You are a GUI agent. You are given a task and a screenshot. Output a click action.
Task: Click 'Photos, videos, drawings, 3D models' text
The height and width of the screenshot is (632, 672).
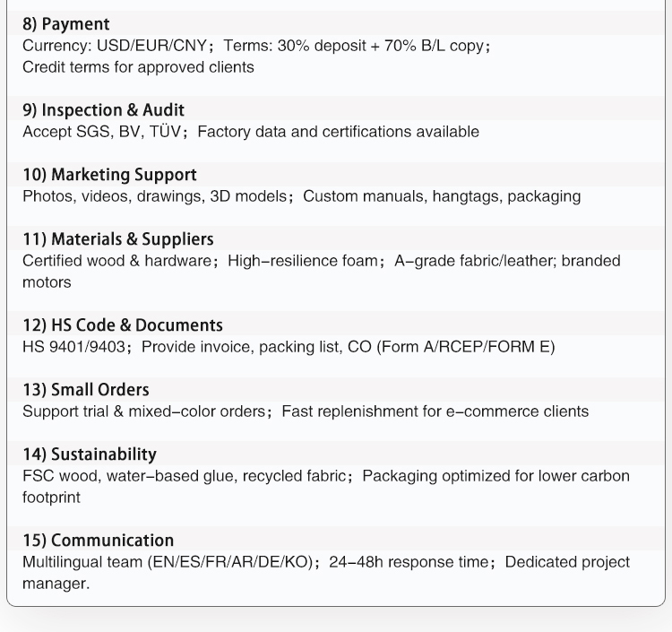tap(154, 196)
